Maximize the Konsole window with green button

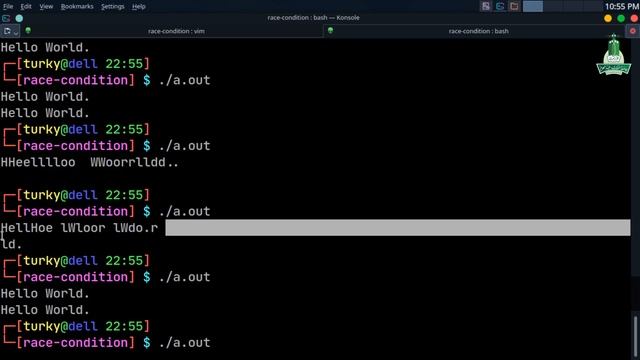[x=621, y=18]
